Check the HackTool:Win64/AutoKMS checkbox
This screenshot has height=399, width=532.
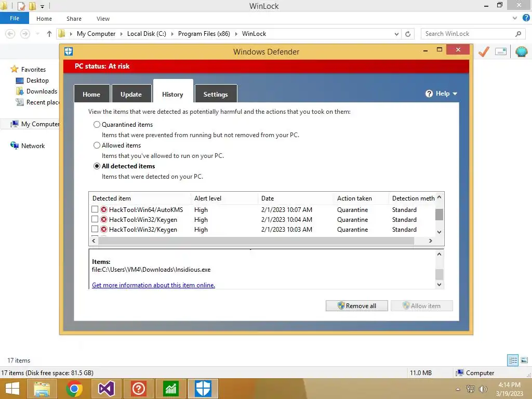click(x=95, y=209)
